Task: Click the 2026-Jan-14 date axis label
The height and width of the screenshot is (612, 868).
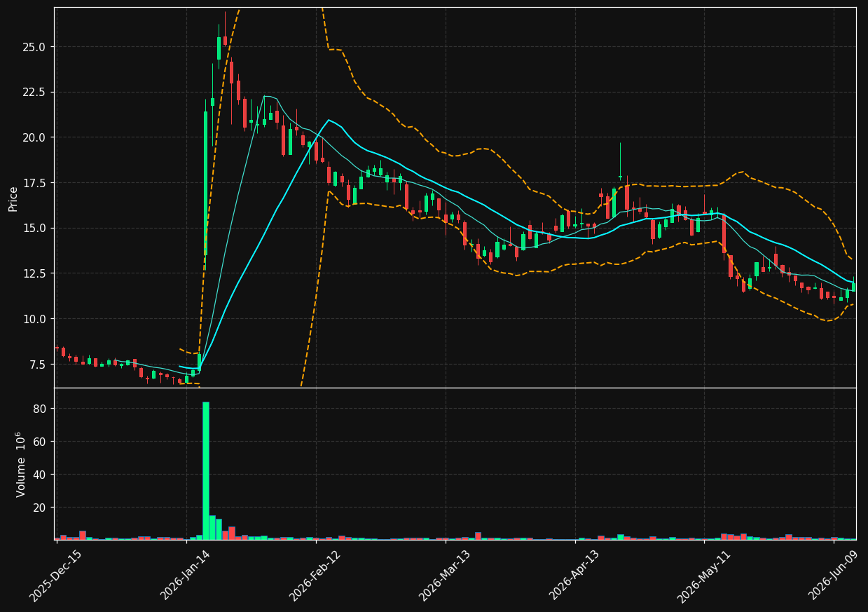Action: click(186, 576)
